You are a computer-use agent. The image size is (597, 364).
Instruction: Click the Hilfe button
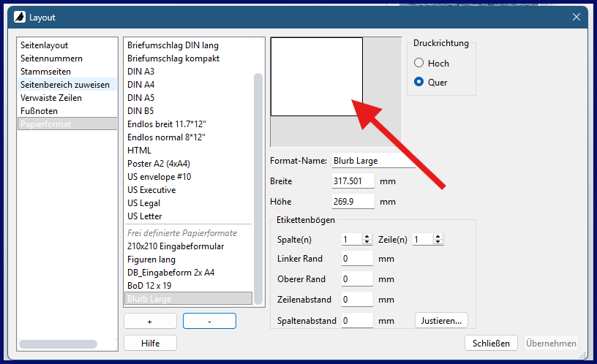point(150,343)
